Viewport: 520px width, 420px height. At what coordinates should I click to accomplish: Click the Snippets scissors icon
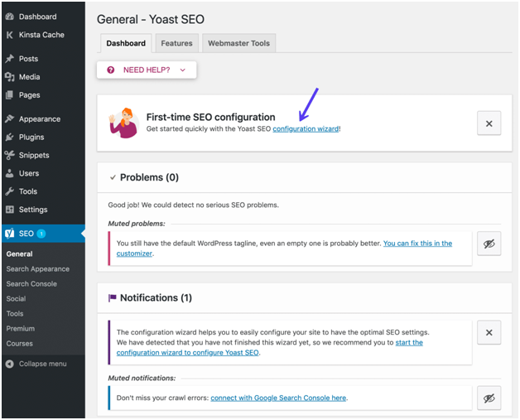(x=10, y=155)
